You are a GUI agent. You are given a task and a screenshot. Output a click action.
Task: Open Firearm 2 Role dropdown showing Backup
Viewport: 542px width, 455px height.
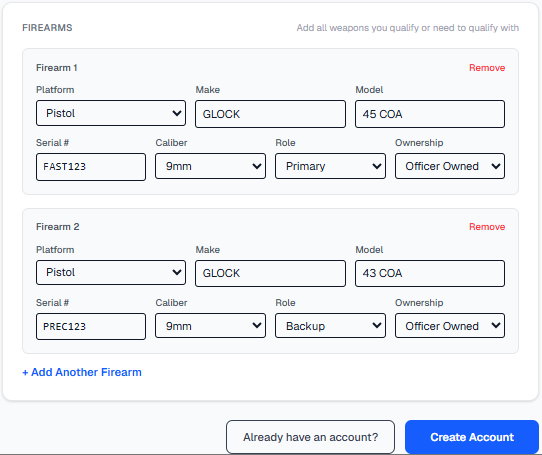tap(330, 326)
